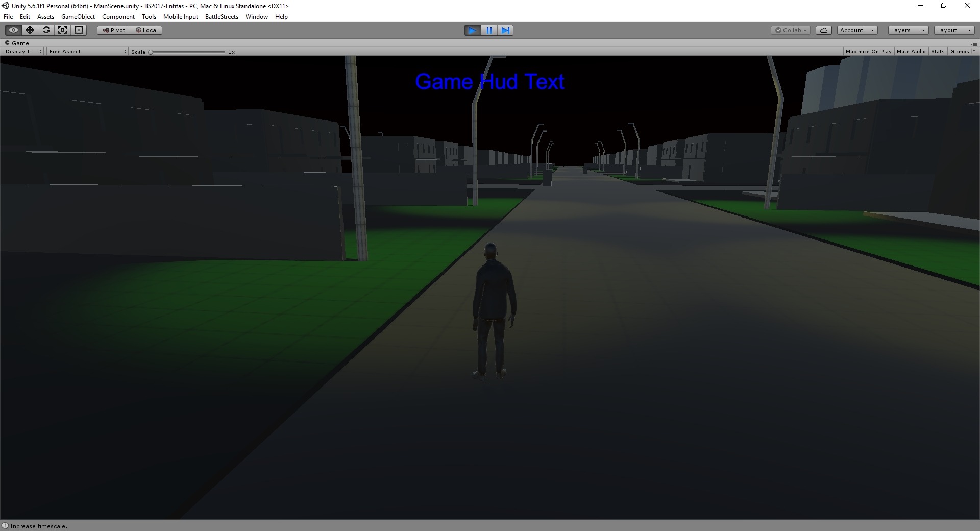980x531 pixels.
Task: Open the Free Aspect dropdown
Action: [87, 52]
